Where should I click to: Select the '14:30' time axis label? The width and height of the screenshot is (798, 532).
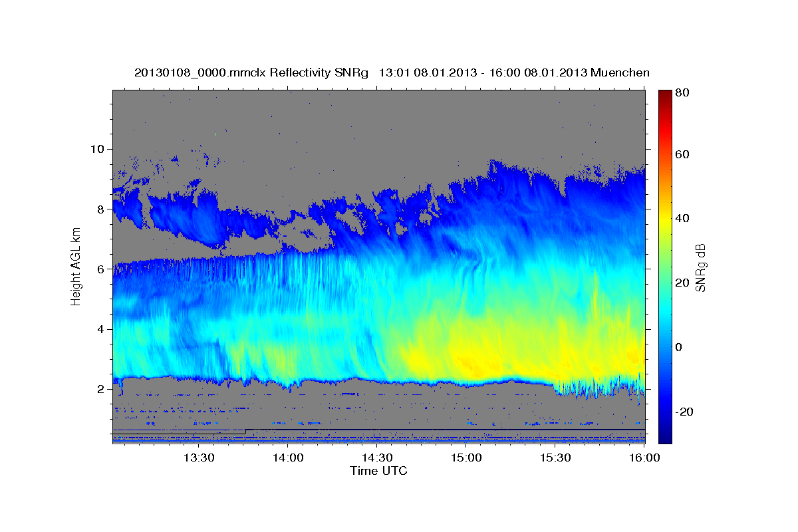point(377,458)
